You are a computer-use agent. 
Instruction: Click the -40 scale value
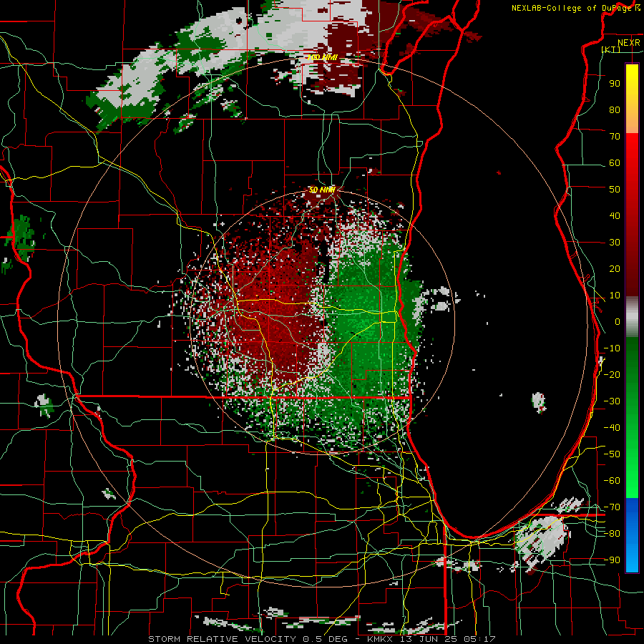pyautogui.click(x=612, y=428)
